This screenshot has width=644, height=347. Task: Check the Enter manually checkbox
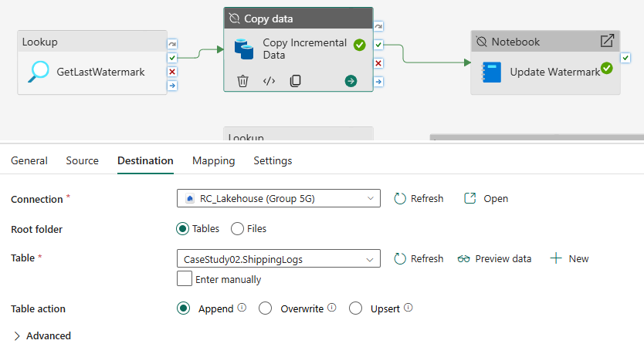[x=185, y=278]
